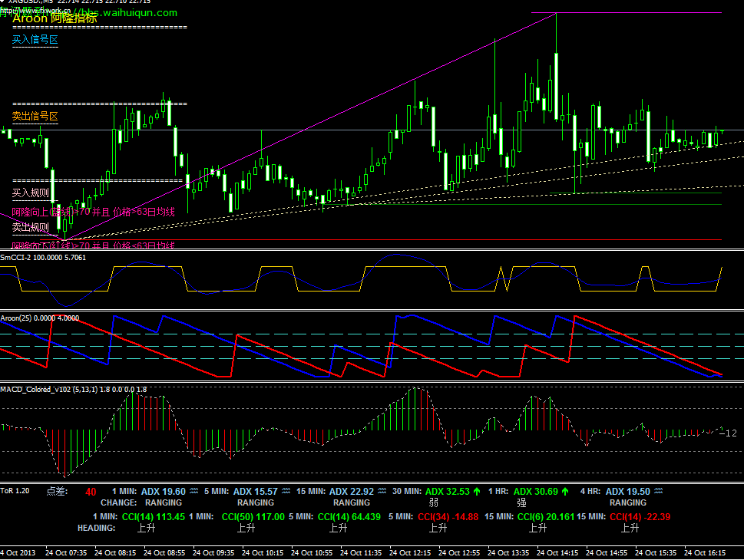744x560 pixels.
Task: Click '上升' under CCI(34) -14.88
Action: point(438,528)
